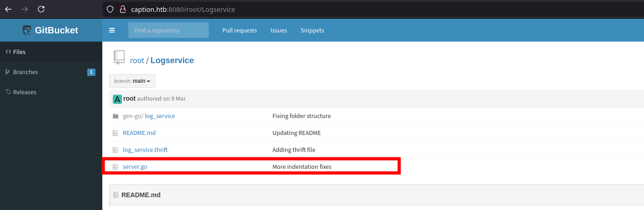Viewport: 644px width, 210px height.
Task: Click the gen-go folder icon
Action: [116, 116]
